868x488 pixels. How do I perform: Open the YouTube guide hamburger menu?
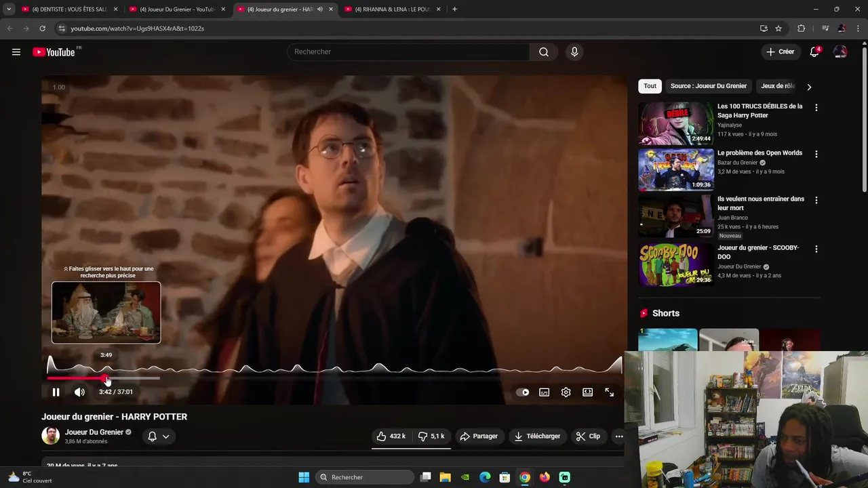tap(16, 52)
